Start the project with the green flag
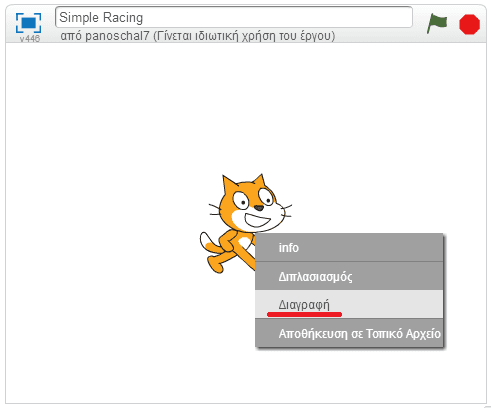The width and height of the screenshot is (491, 408). click(437, 23)
